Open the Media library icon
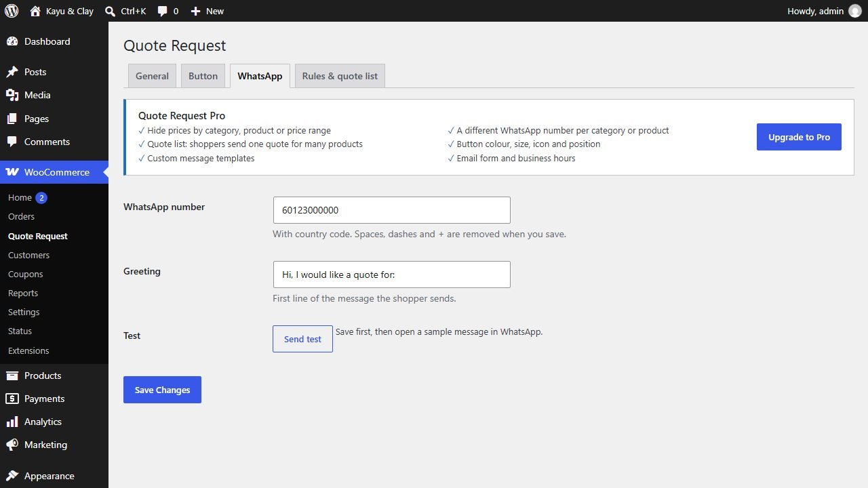The image size is (868, 488). (12, 95)
